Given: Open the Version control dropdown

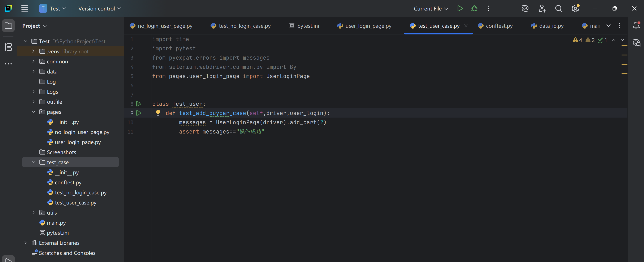Looking at the screenshot, I should point(99,9).
